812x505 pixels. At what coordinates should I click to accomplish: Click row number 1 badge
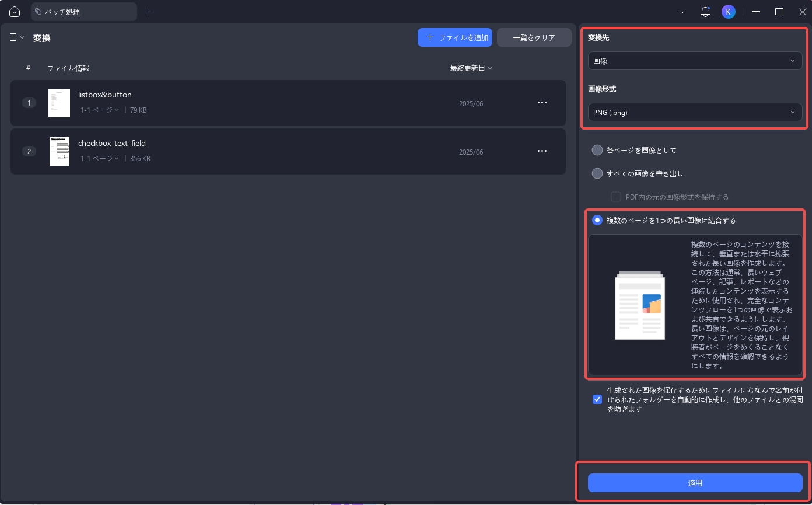coord(29,103)
